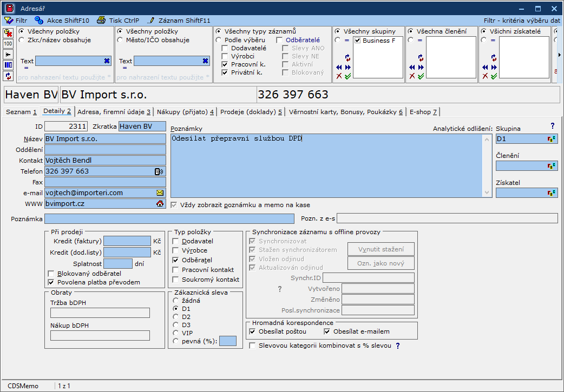Click the columns layout icon in sidebar
The image size is (564, 392).
pyautogui.click(x=8, y=65)
